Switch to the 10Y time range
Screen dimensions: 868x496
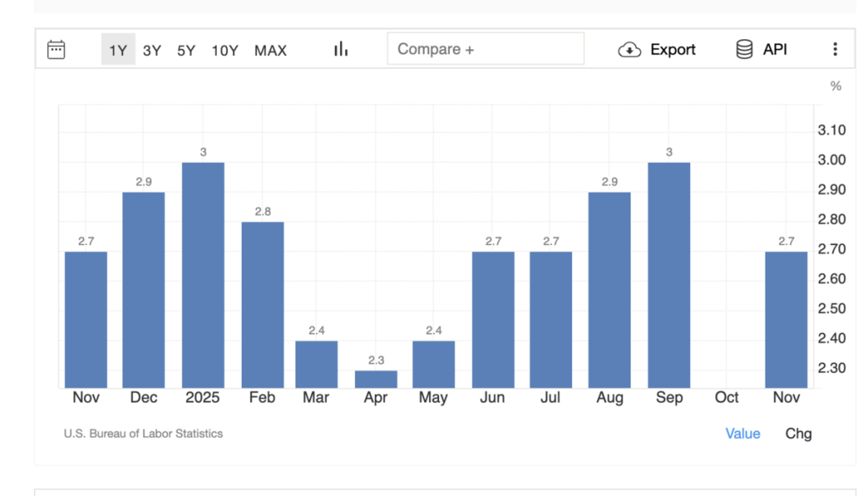[x=225, y=50]
